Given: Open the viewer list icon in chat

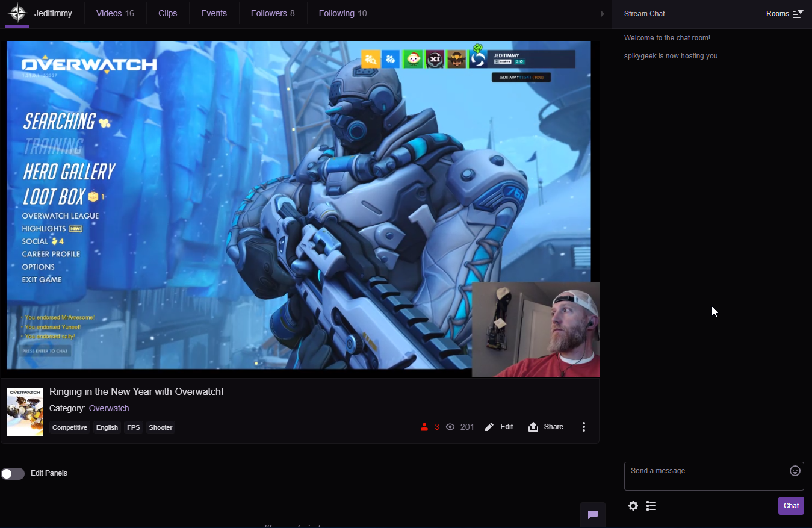Looking at the screenshot, I should pos(651,506).
